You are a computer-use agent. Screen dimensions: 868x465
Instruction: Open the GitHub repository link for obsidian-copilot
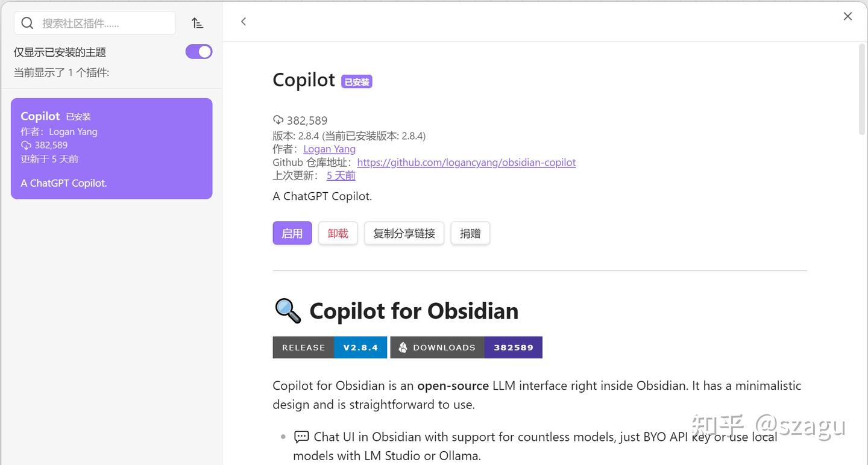466,162
